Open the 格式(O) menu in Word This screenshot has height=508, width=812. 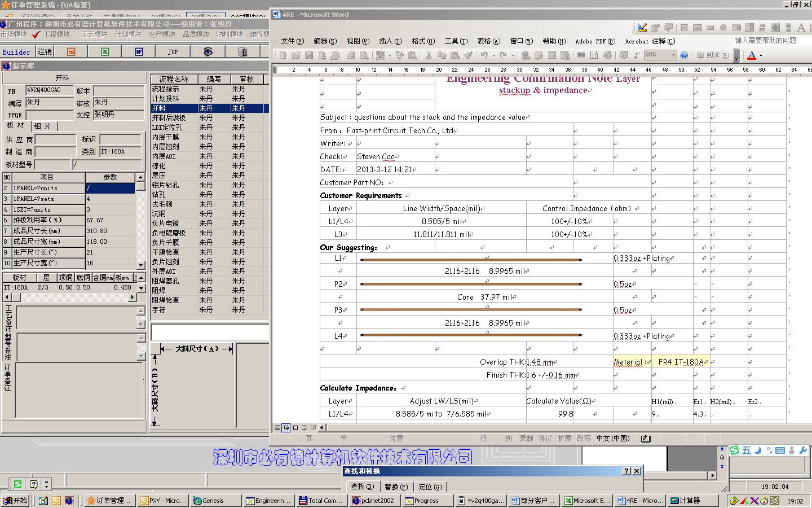tap(423, 41)
